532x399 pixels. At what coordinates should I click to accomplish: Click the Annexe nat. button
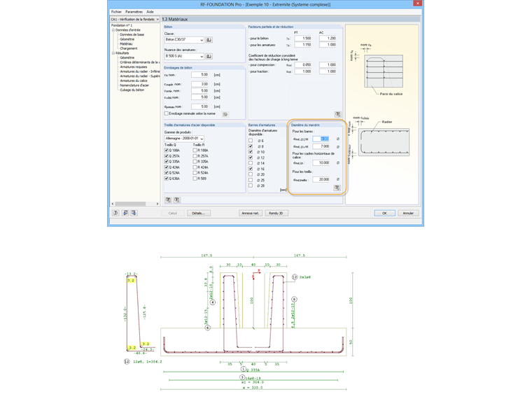click(251, 213)
